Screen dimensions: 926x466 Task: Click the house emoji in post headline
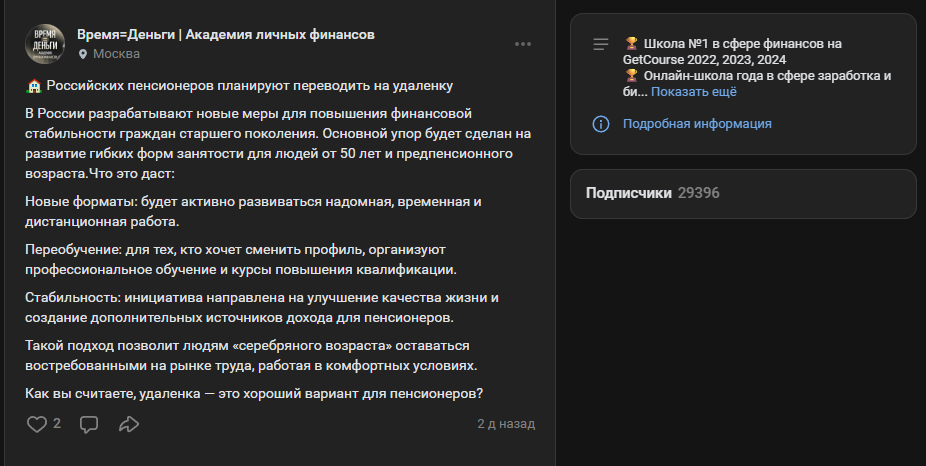[x=34, y=86]
